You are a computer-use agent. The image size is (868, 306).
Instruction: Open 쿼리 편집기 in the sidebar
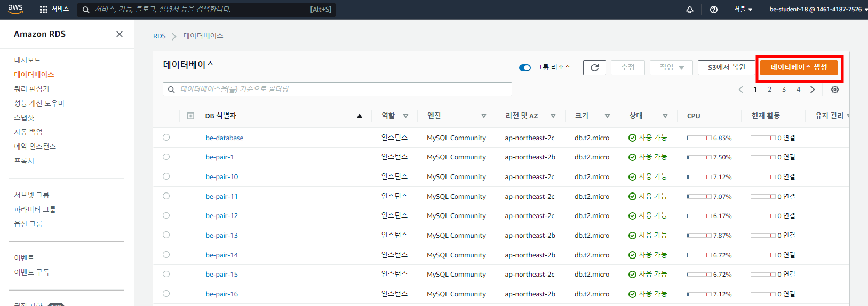click(31, 89)
